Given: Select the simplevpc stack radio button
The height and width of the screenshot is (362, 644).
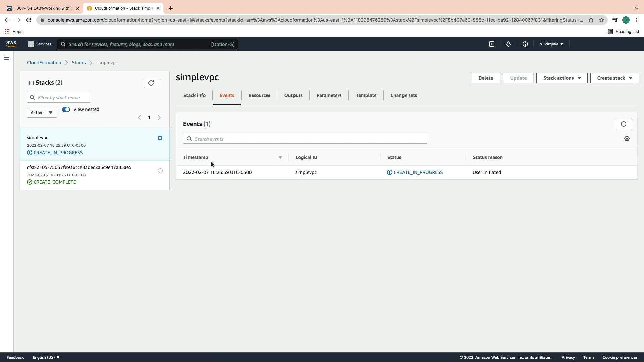Looking at the screenshot, I should pos(160,138).
